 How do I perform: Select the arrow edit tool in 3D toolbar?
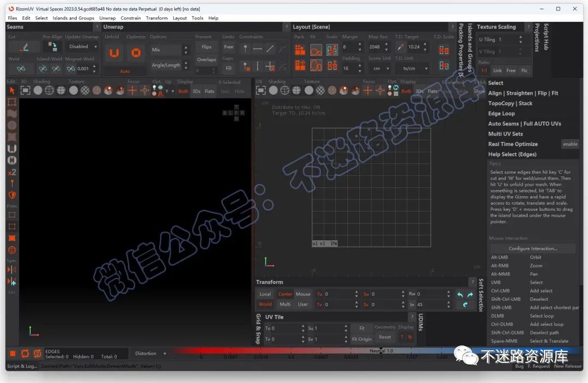tap(12, 90)
